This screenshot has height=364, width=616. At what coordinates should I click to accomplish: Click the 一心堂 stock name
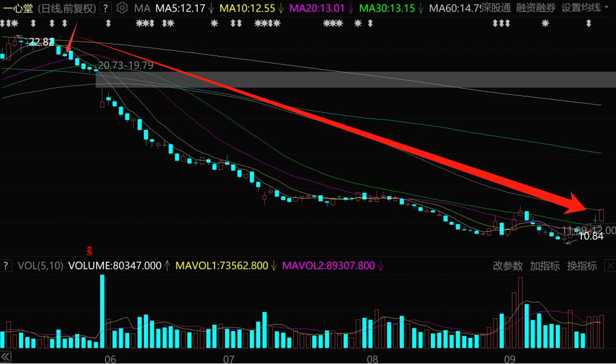tap(18, 8)
